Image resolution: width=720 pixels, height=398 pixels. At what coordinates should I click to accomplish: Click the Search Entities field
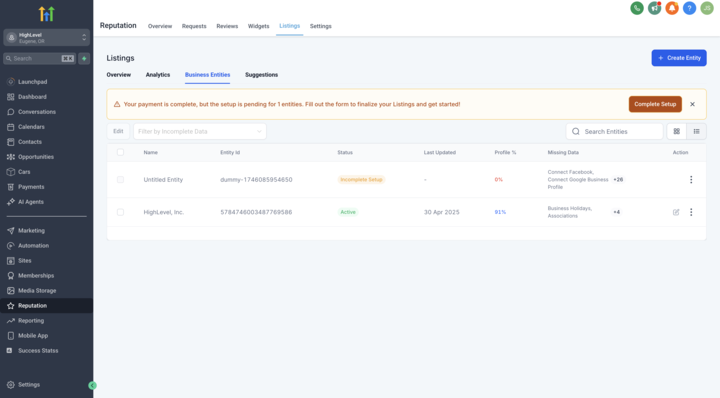pyautogui.click(x=614, y=131)
